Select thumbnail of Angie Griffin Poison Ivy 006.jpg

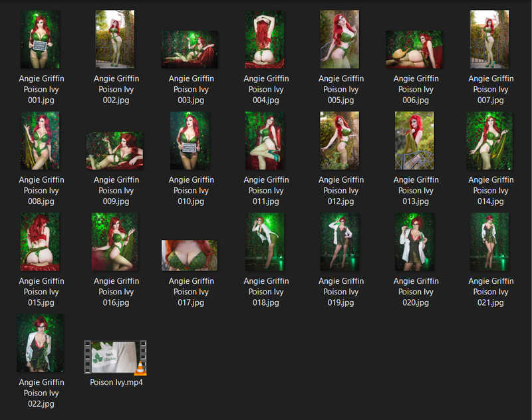(x=414, y=49)
